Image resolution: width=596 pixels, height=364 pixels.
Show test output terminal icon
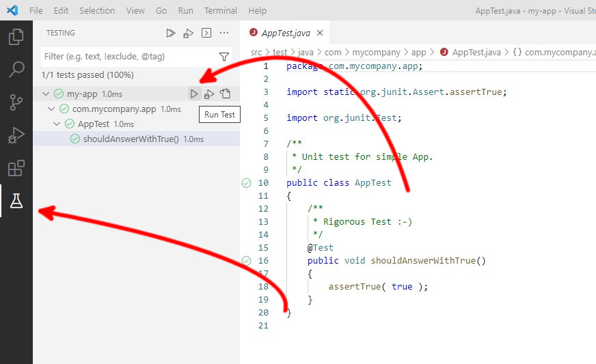coord(206,33)
